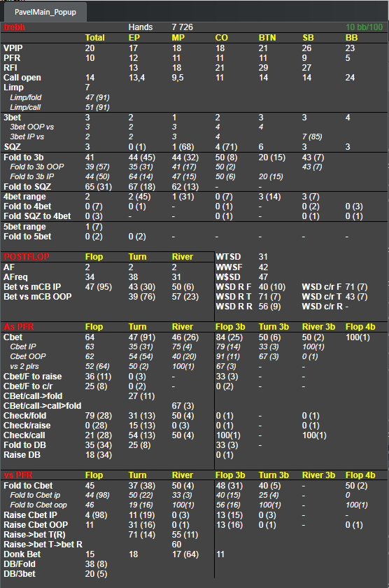389x588 pixels.
Task: Click the 4bet range label
Action: 24,197
